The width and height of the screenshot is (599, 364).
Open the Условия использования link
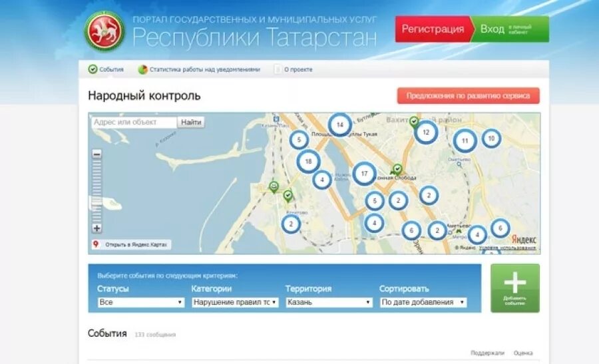coord(507,248)
